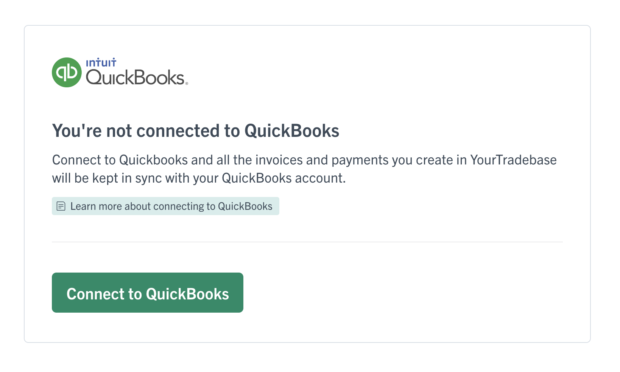Select the heading You're not connected to QuickBooks
Image resolution: width=620 pixels, height=372 pixels.
195,131
